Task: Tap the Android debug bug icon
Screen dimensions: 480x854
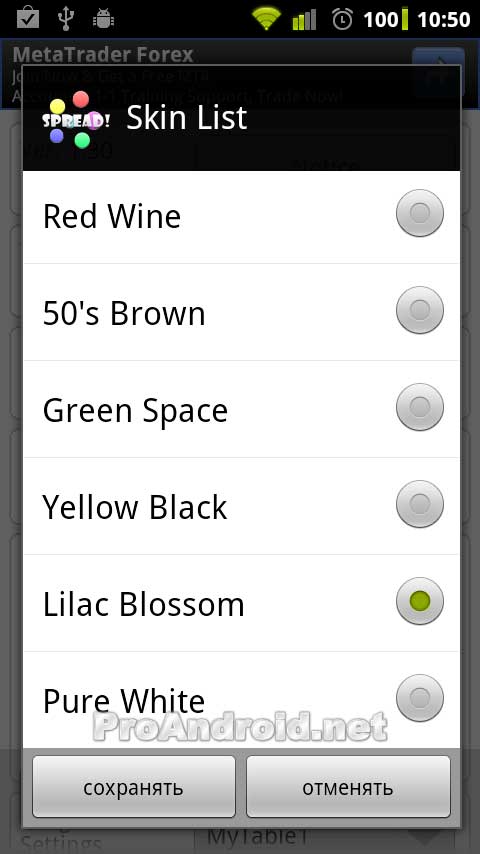Action: point(104,19)
